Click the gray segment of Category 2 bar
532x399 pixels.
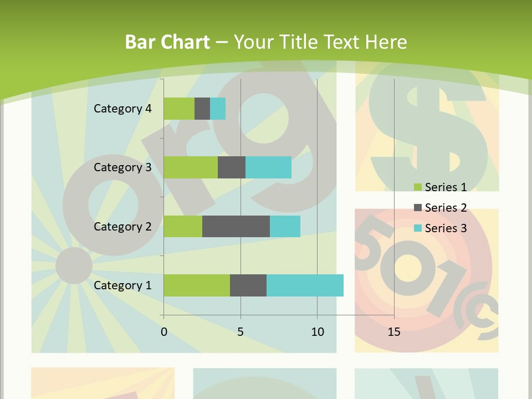[236, 226]
